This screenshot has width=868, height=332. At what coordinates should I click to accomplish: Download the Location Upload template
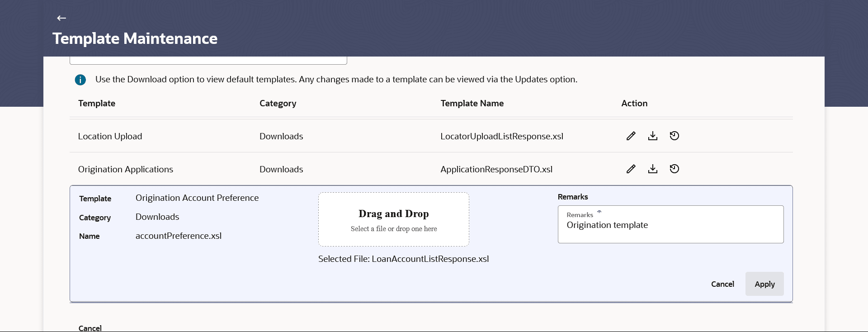[x=653, y=136]
